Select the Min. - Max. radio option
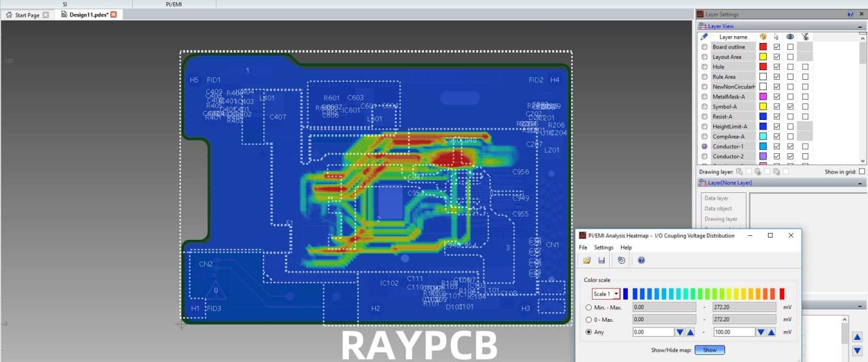 click(x=588, y=307)
